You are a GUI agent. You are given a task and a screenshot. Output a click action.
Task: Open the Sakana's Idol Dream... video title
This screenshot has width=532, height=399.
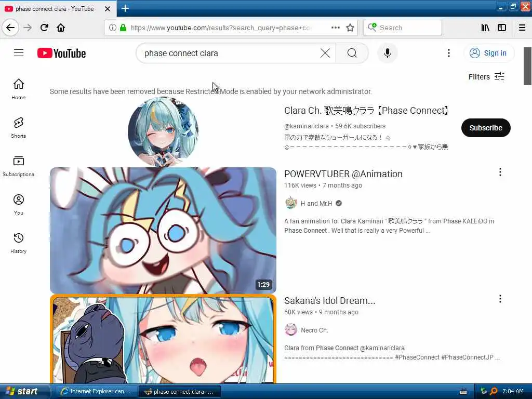(330, 301)
